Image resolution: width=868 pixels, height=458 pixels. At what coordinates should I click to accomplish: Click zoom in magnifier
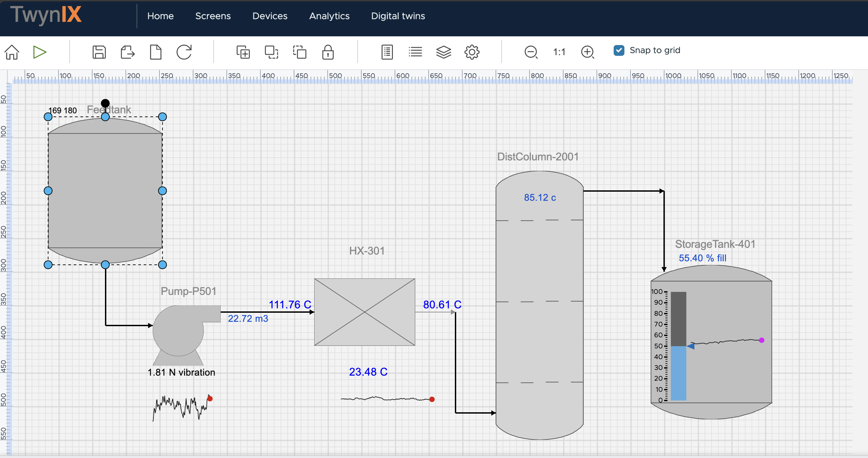588,52
